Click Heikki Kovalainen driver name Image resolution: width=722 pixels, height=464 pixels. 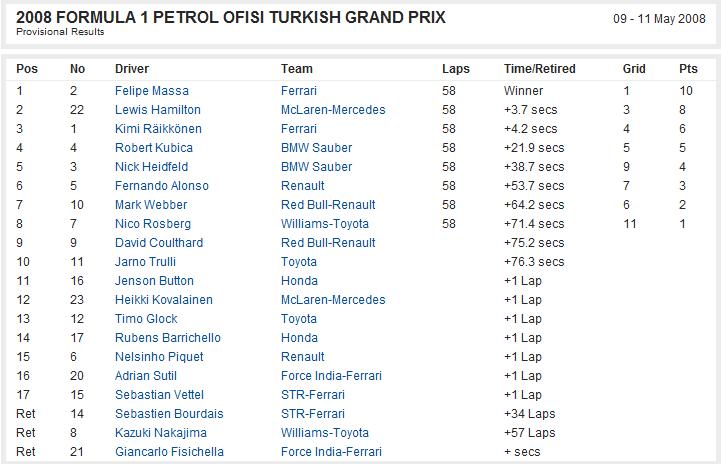(x=163, y=300)
